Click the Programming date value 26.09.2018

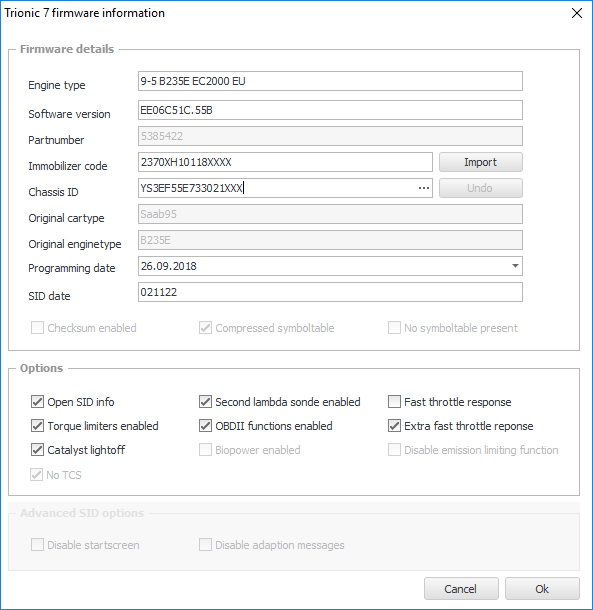click(x=168, y=266)
